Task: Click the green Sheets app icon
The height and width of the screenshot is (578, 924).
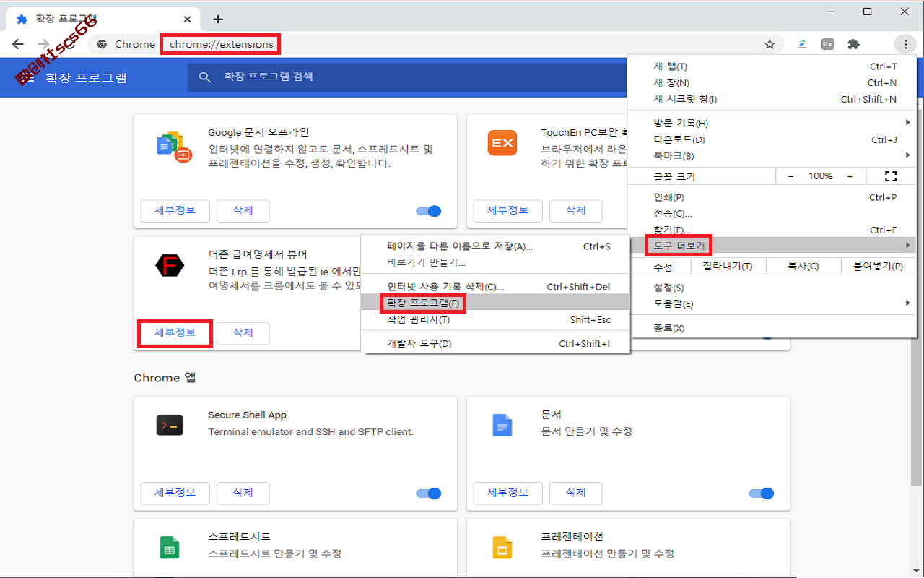Action: point(170,548)
